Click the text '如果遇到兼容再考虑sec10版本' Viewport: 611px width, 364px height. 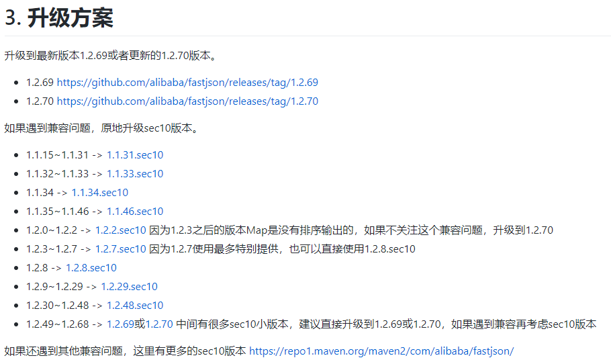click(x=524, y=324)
